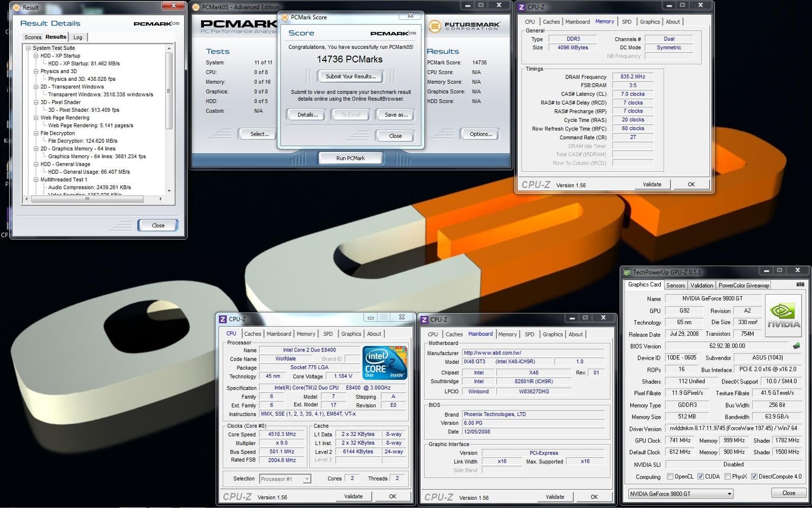Collapse the Web Page Rendering node
Image resolution: width=812 pixels, height=508 pixels.
click(36, 118)
